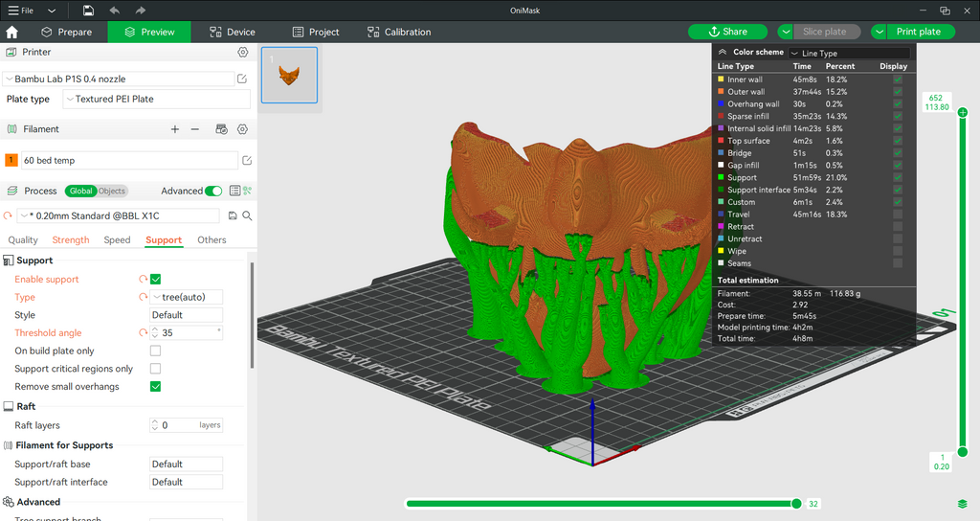Screen dimensions: 980x521
Task: Open the Plate type Textured PEI Plate dropdown
Action: coord(156,99)
